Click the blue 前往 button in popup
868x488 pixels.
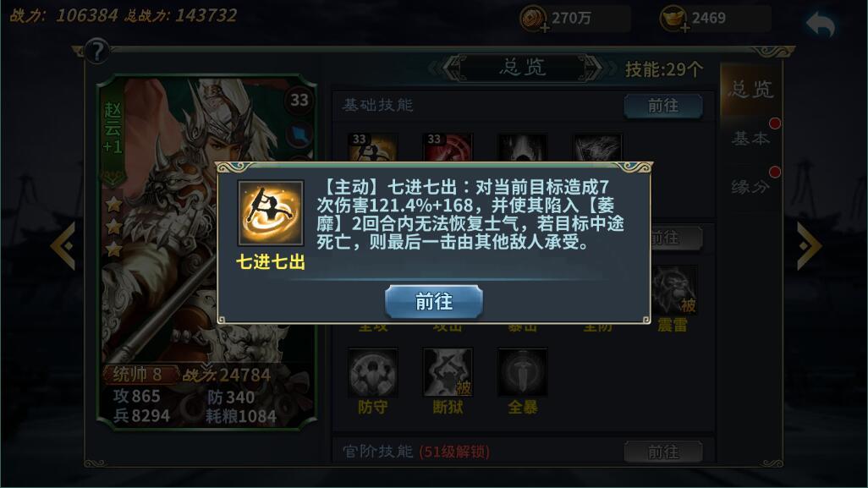point(434,302)
